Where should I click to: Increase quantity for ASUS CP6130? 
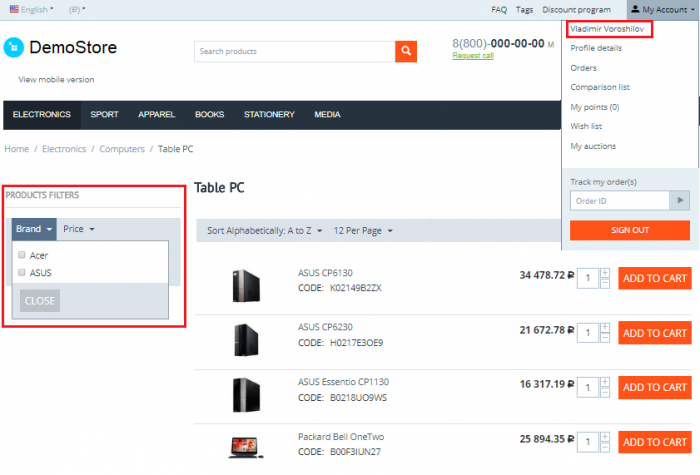605,273
